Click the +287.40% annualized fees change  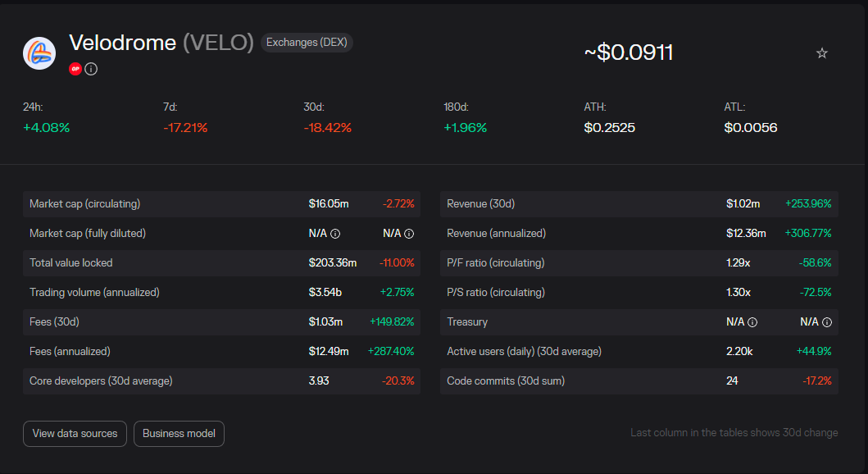pos(391,352)
